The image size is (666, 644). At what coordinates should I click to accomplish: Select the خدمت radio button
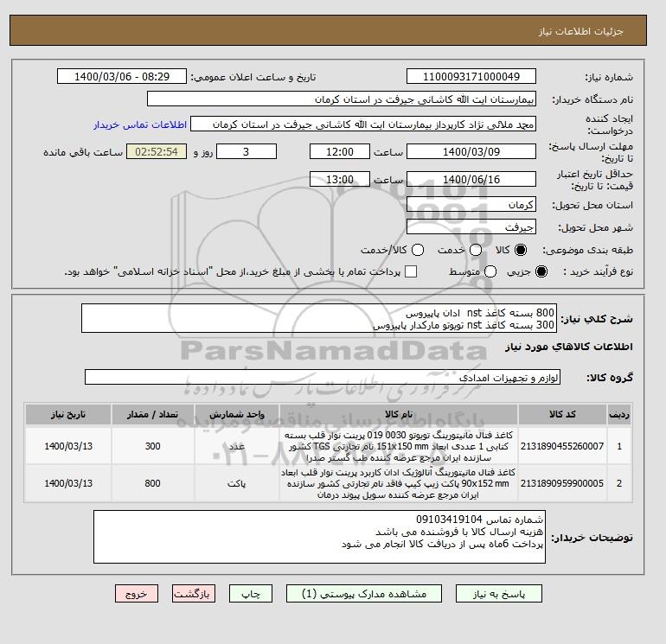(x=476, y=250)
